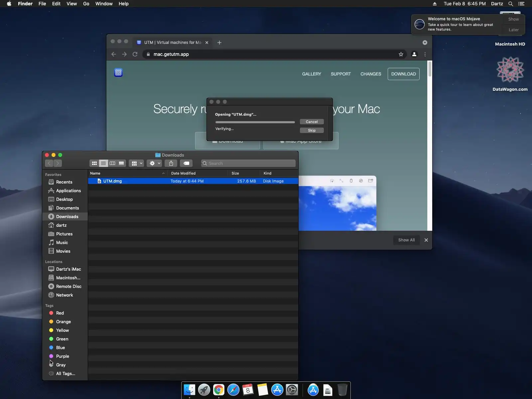Click Show on the Mojave welcome notification
Screen dimensions: 532x399
(513, 19)
